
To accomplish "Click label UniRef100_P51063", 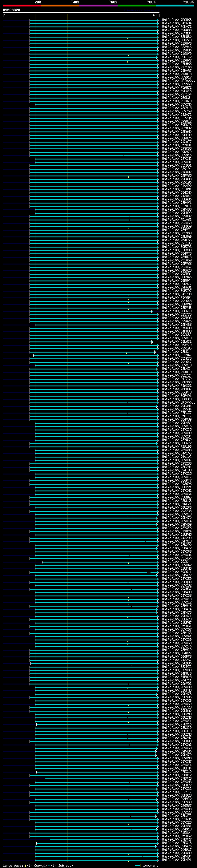I will coord(177,220).
